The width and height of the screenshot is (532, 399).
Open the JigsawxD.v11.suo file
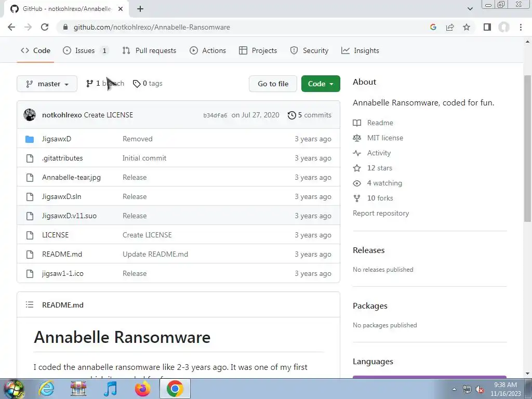[69, 216]
